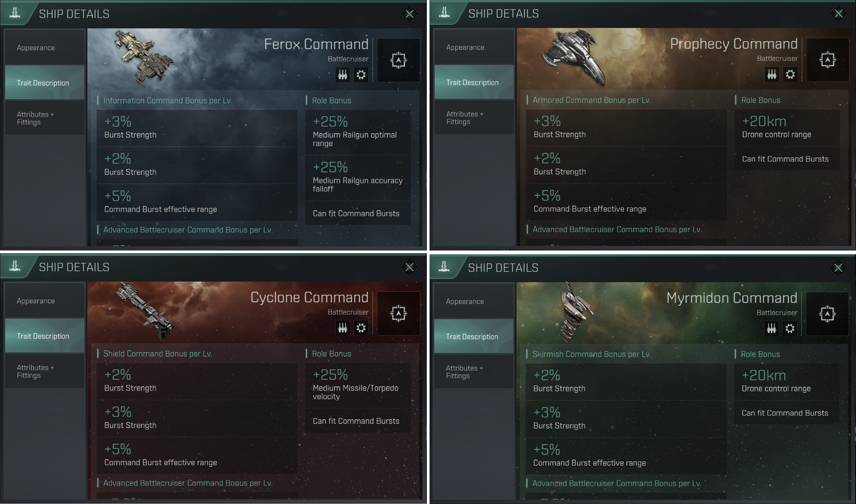Click the fitting slots icon on Cyclone Command
Screen dimensions: 856x504
[342, 328]
